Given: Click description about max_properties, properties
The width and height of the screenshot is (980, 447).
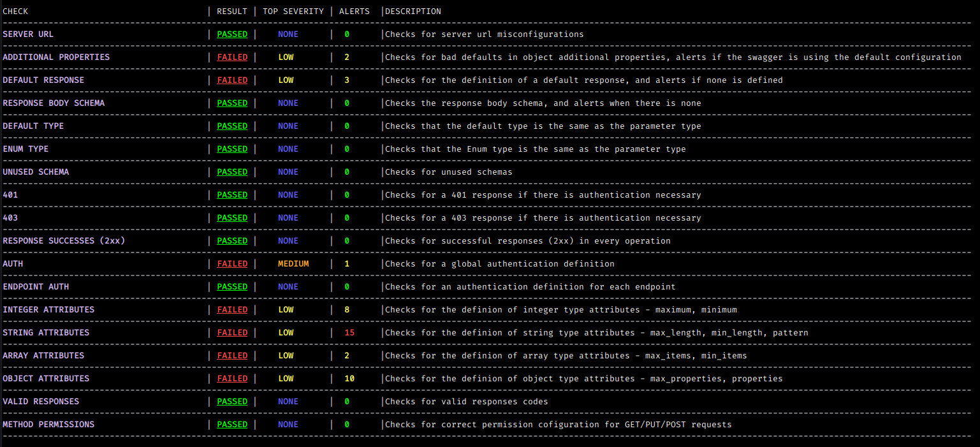Looking at the screenshot, I should tap(584, 379).
